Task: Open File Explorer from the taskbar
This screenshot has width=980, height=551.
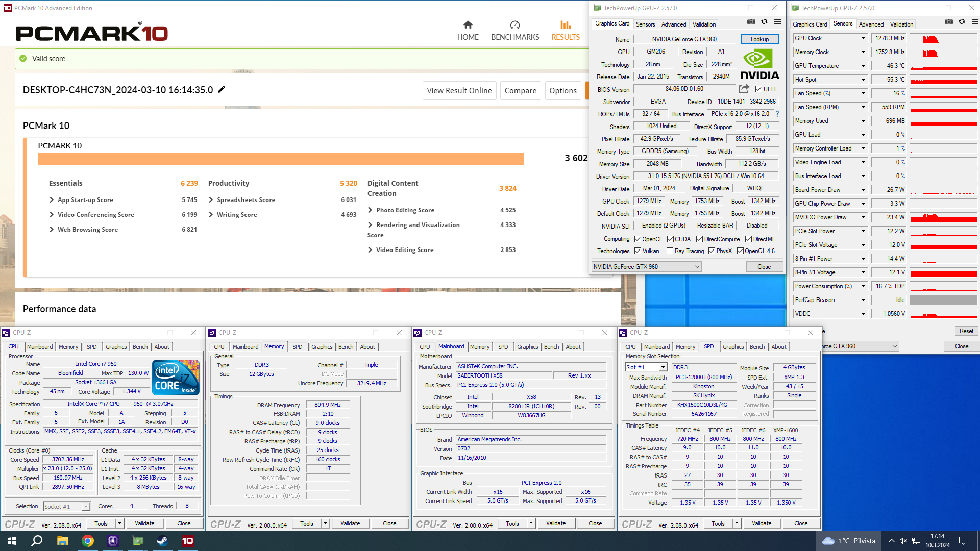Action: tap(62, 541)
